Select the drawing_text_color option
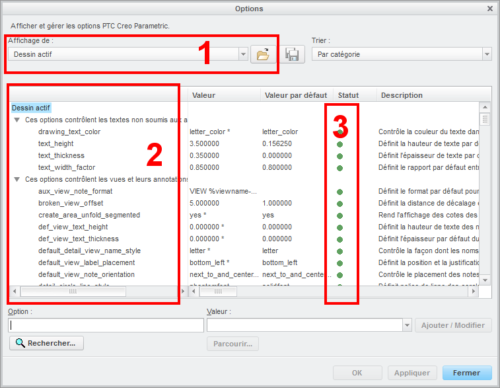The width and height of the screenshot is (500, 388). click(69, 132)
